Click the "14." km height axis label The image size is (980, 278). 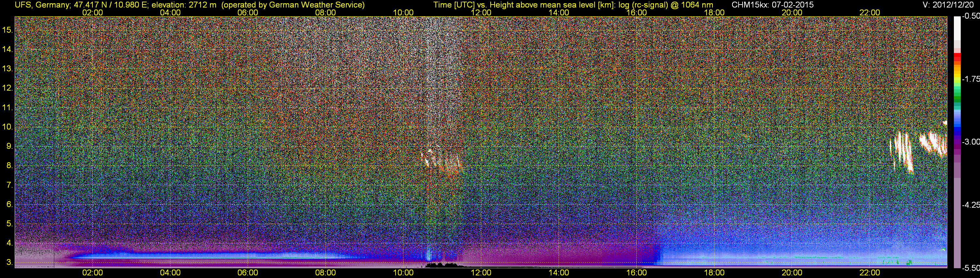[x=8, y=49]
